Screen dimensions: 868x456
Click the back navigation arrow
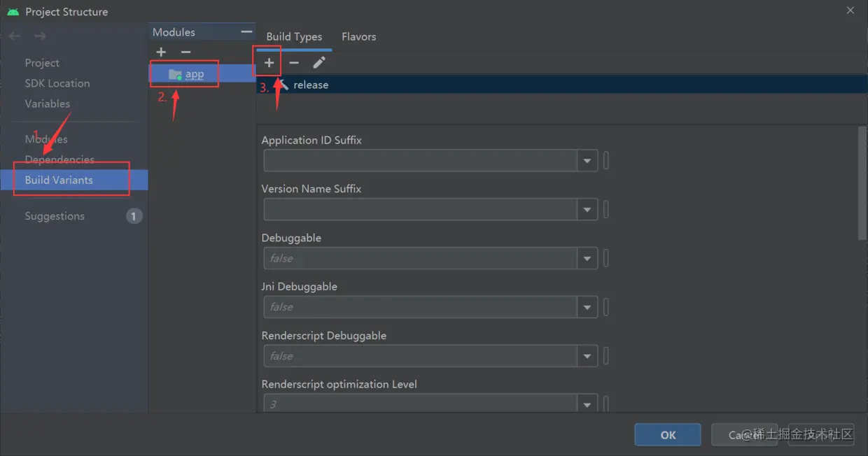tap(15, 36)
